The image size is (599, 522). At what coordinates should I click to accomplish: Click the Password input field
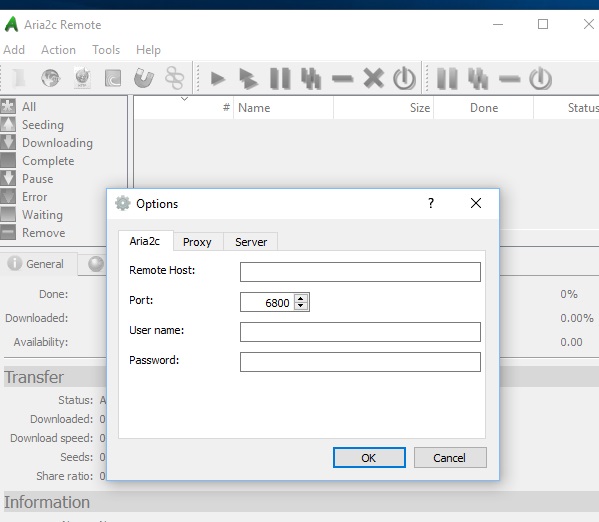(360, 362)
